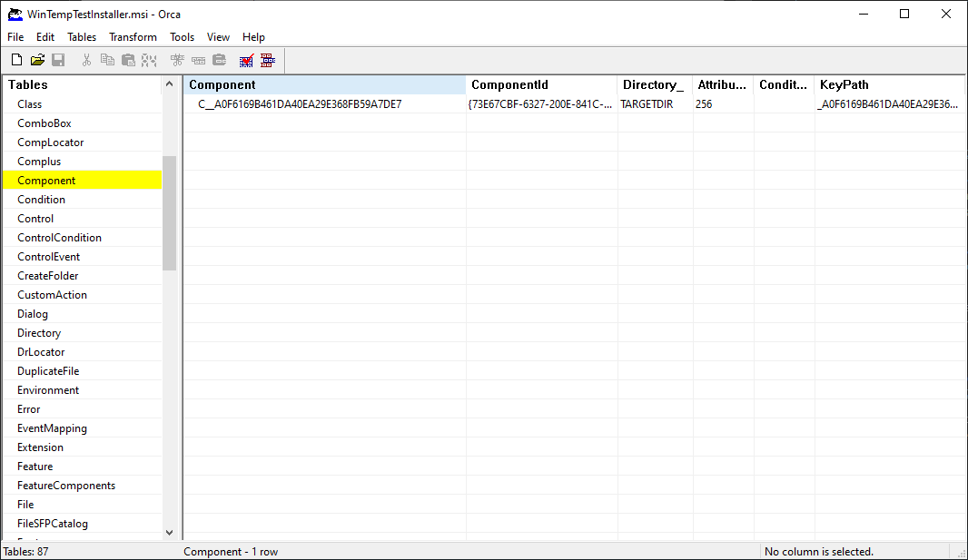Select the DuplicateFile table
Screen dimensions: 968x560
coord(82,371)
